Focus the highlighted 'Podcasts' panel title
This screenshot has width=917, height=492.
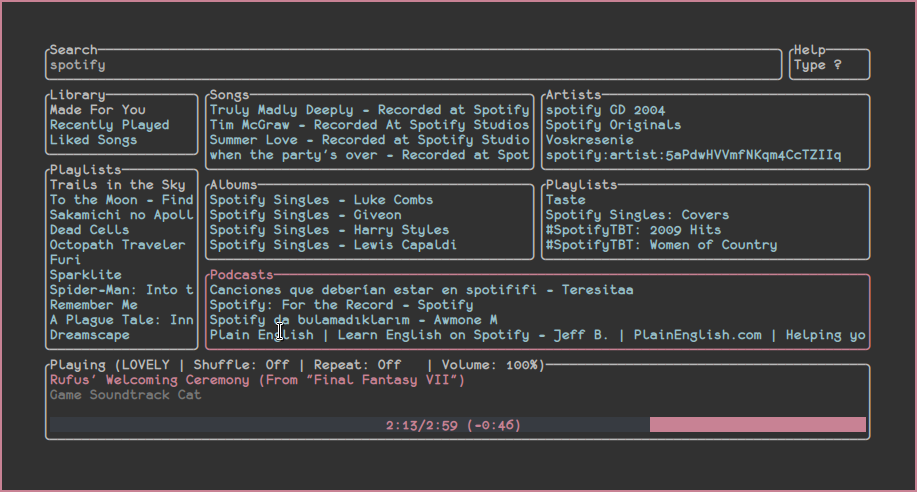[x=242, y=275]
